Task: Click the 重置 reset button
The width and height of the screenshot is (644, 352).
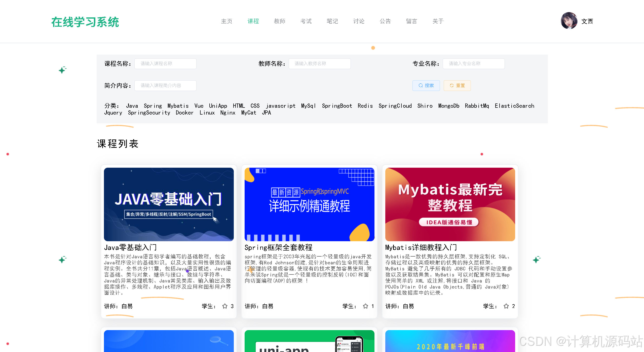Action: 457,86
